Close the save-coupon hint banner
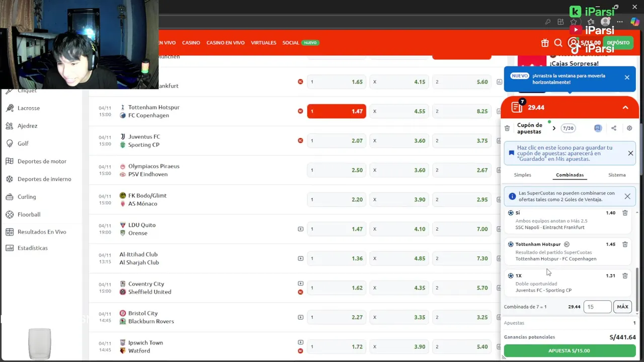This screenshot has height=362, width=644. coord(630,153)
